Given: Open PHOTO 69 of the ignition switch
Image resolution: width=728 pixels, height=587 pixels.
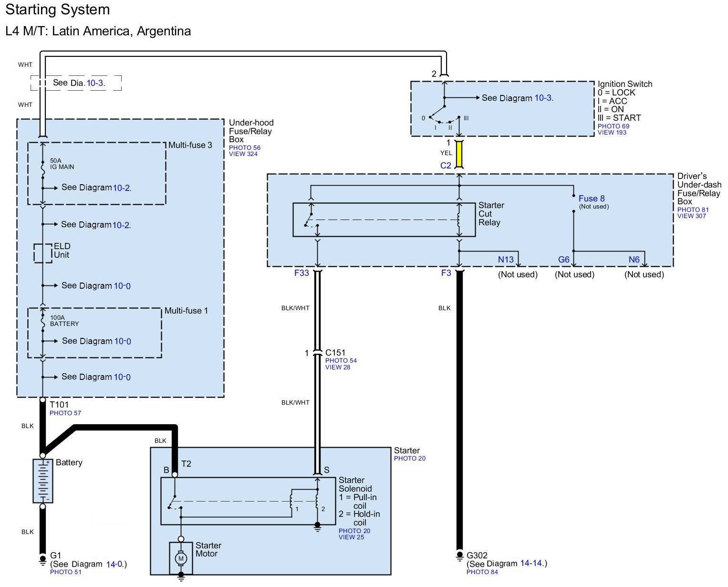Looking at the screenshot, I should pos(613,126).
